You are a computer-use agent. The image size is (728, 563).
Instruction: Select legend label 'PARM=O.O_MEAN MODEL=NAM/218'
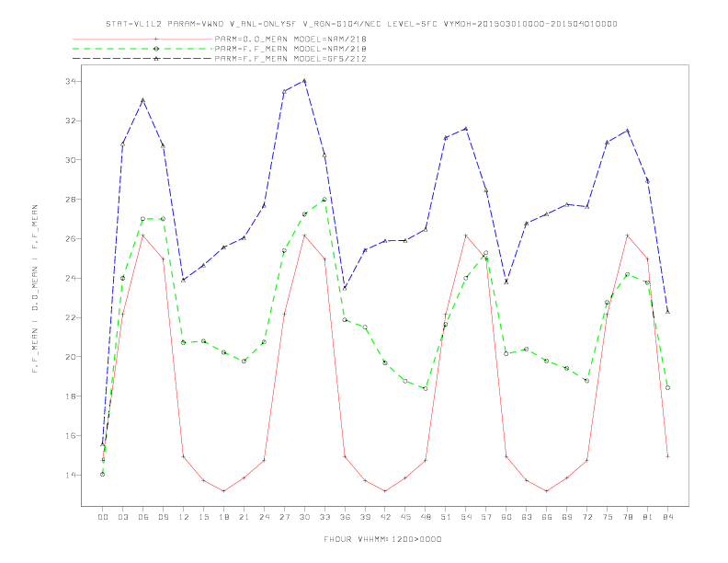coord(290,39)
